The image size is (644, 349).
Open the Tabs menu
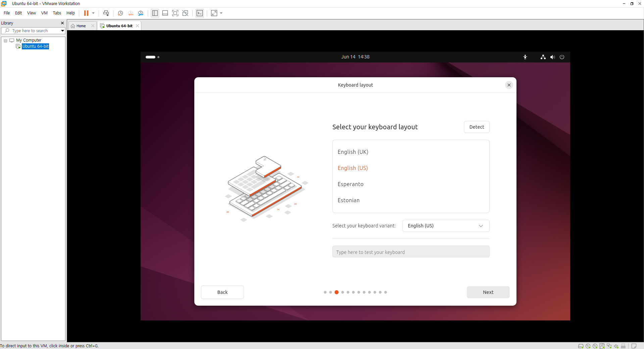pyautogui.click(x=57, y=13)
